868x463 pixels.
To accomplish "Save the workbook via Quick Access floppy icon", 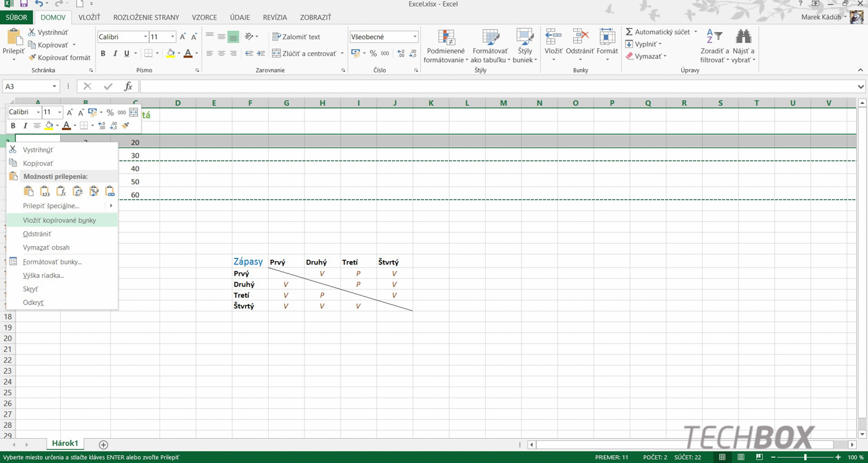I will coord(24,4).
